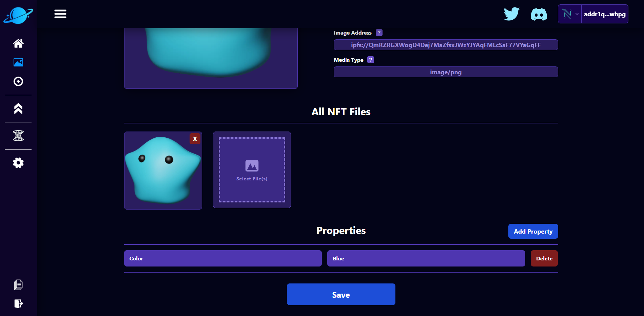Click the Add Property button
Viewport: 644px width, 316px height.
coord(533,231)
